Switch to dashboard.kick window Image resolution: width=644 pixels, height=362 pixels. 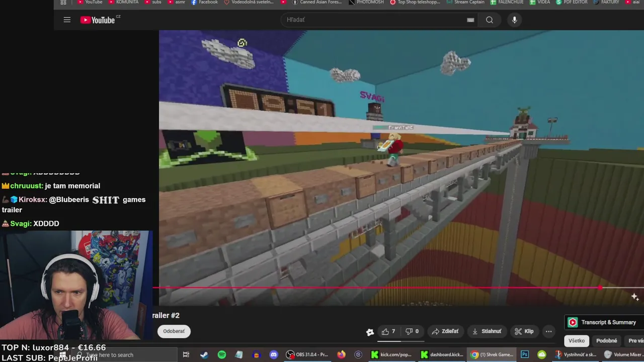click(442, 354)
